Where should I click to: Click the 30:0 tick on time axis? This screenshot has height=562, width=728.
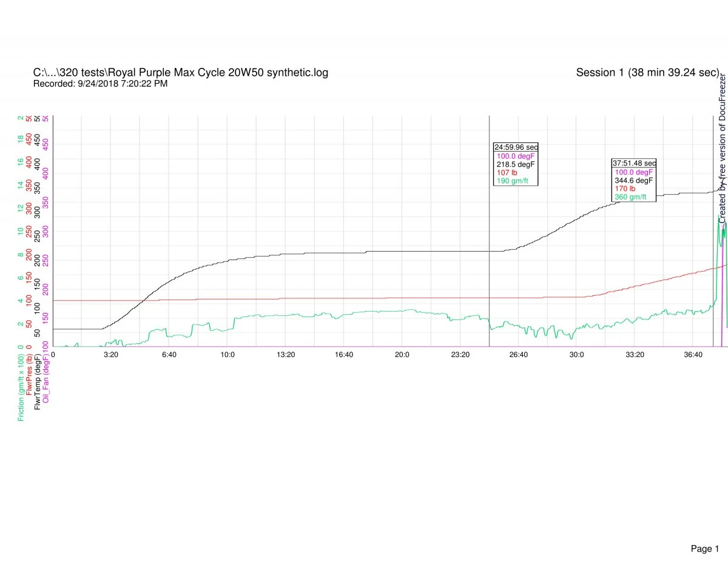(x=576, y=355)
